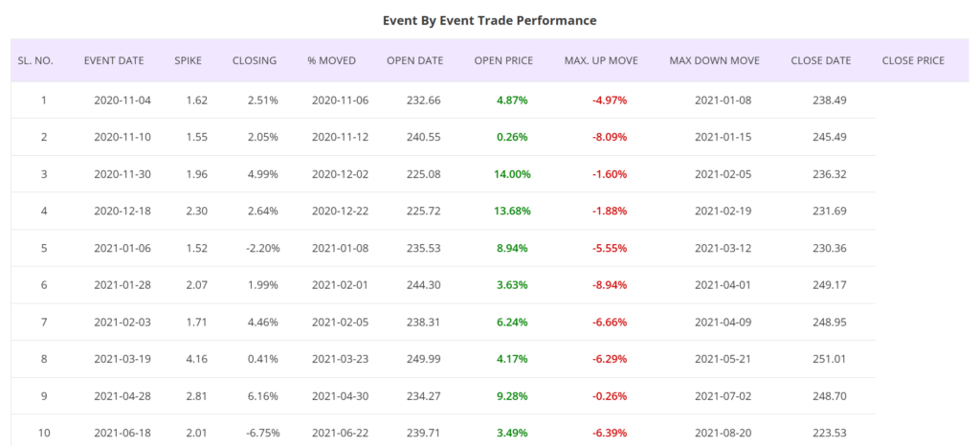
Task: Click the OPEN PRICE column header
Action: (x=503, y=60)
